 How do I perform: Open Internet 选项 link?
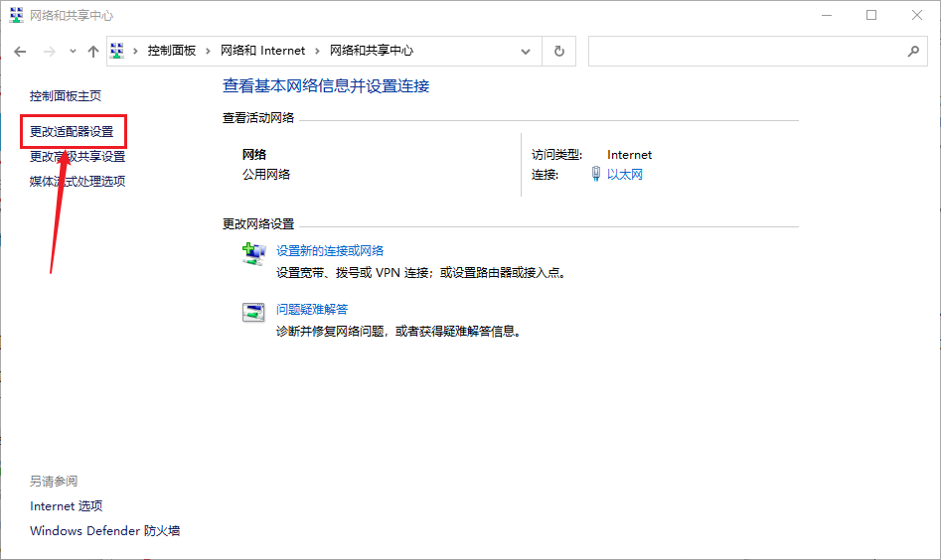(x=66, y=506)
